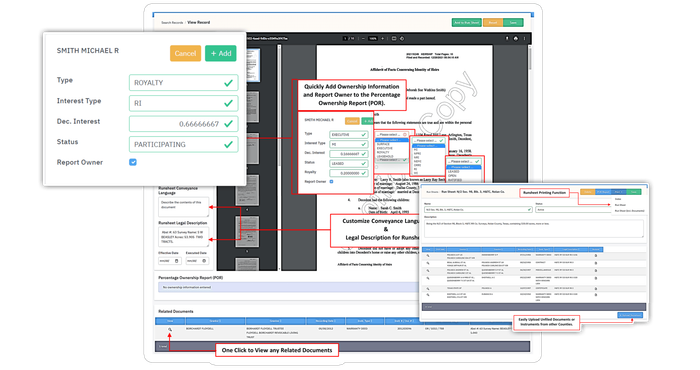Open the Type dropdown showing EXECUTIVE
The width and height of the screenshot is (700, 370).
(x=349, y=134)
